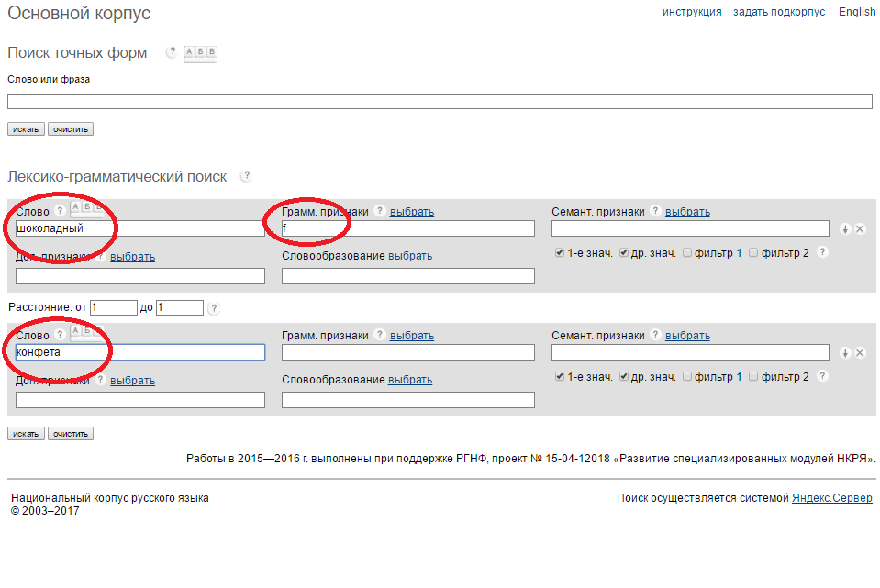Open virtual keyboard icon above шоколадный field

[87, 208]
